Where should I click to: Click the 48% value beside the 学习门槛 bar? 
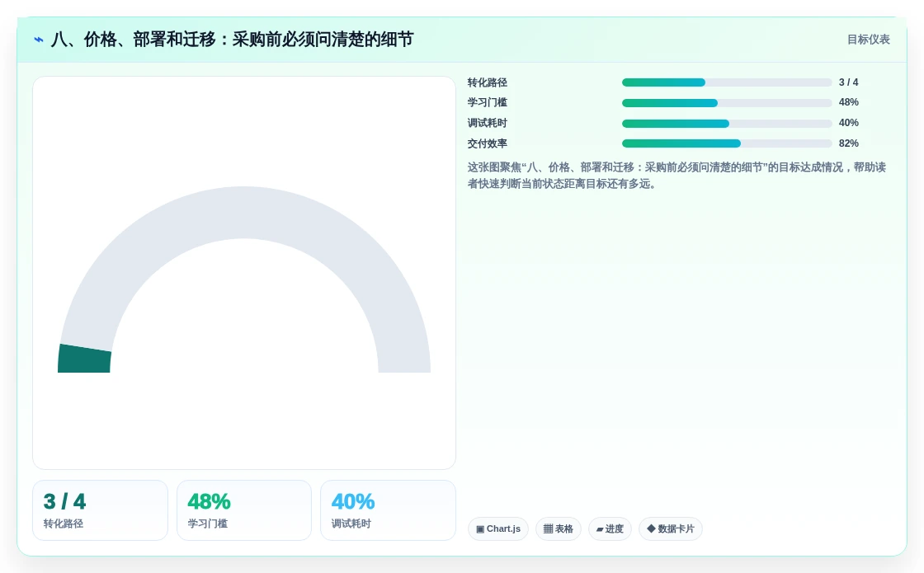[849, 102]
